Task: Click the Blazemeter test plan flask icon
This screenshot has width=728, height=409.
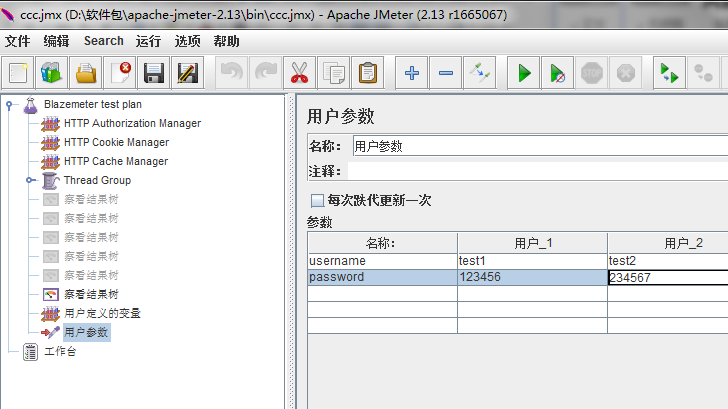Action: tap(31, 105)
